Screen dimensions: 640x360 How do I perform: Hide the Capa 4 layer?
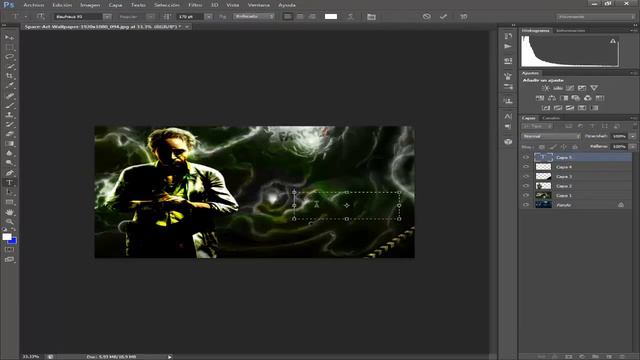526,167
